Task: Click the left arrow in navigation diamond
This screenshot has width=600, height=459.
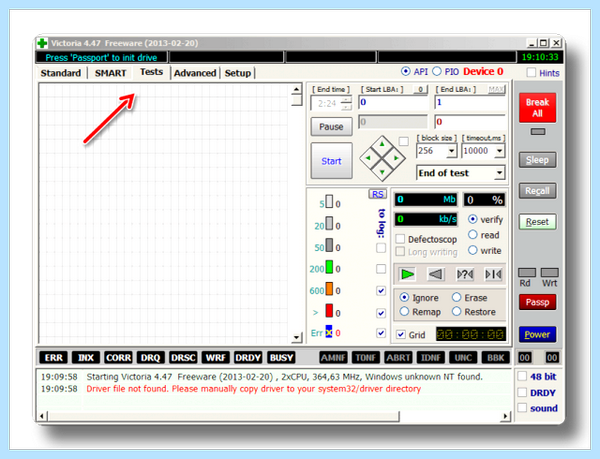Action: click(368, 158)
